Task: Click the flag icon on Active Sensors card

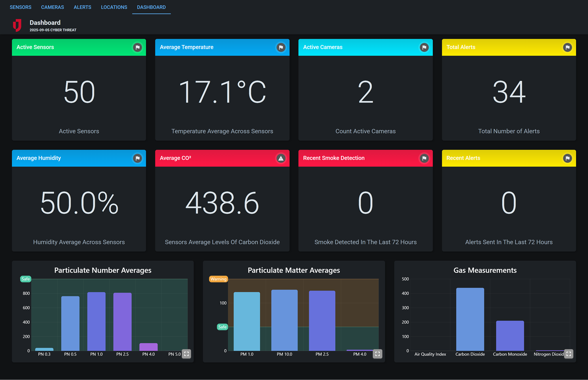Action: click(137, 47)
